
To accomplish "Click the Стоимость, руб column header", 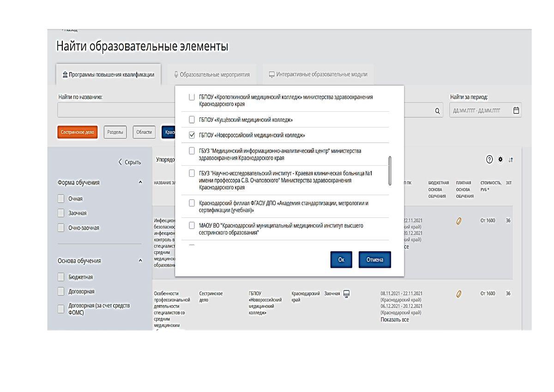I will 490,186.
